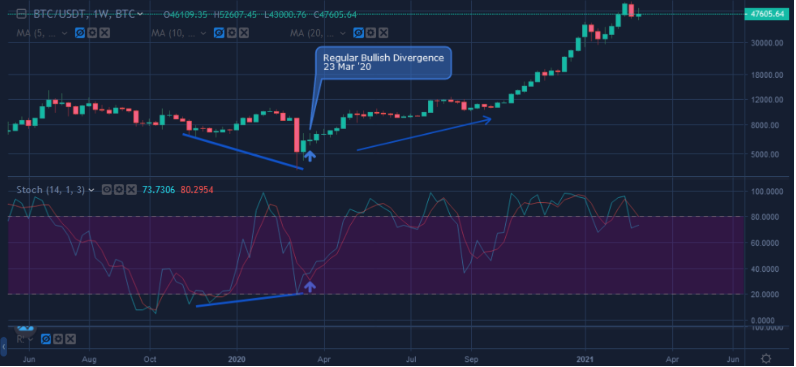The width and height of the screenshot is (796, 367).
Task: Remove the MA (10 indicator
Action: pos(243,34)
